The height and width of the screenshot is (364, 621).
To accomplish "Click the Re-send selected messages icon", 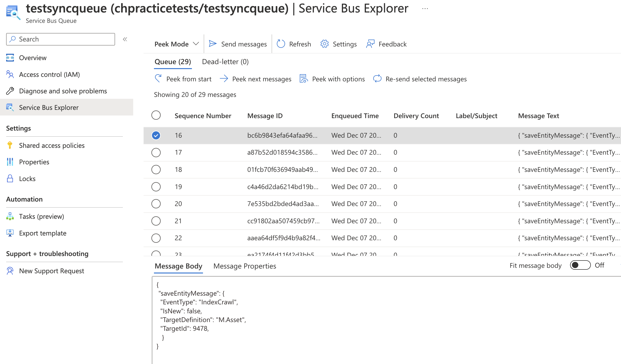I will coord(377,79).
